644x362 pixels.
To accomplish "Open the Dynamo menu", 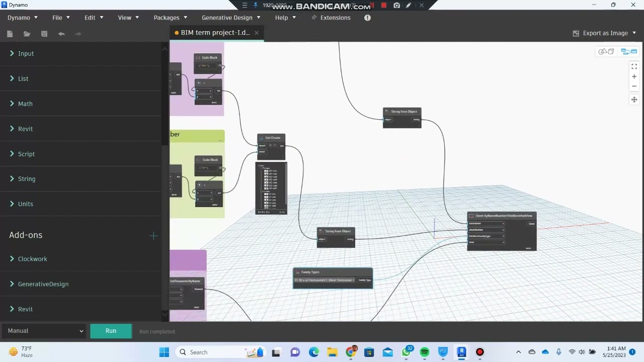I will pos(22,18).
